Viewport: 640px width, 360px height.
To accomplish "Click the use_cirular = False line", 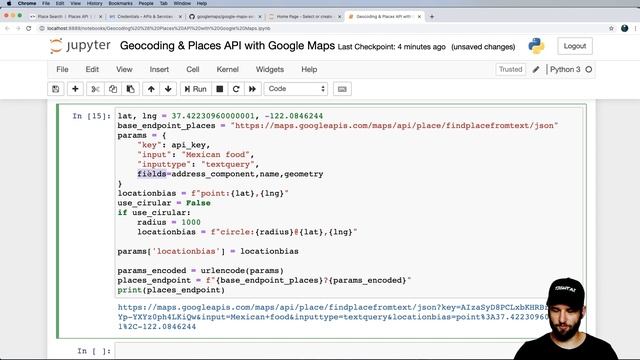I will (164, 203).
